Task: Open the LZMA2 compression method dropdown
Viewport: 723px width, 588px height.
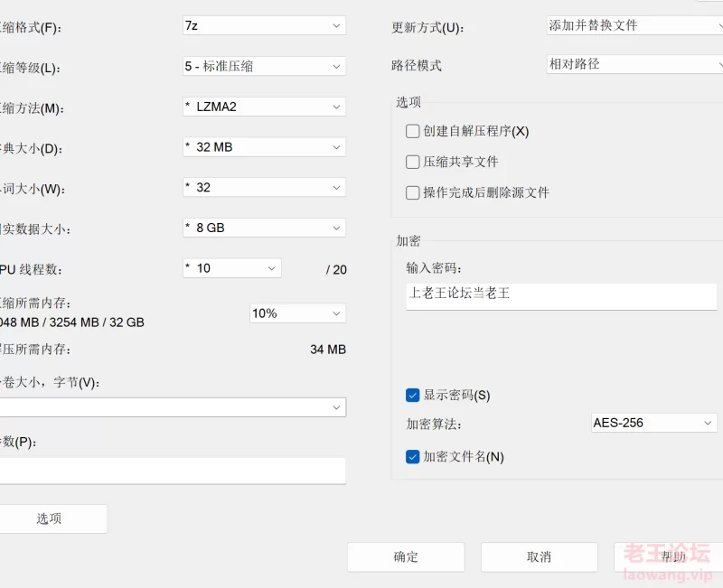Action: tap(264, 107)
